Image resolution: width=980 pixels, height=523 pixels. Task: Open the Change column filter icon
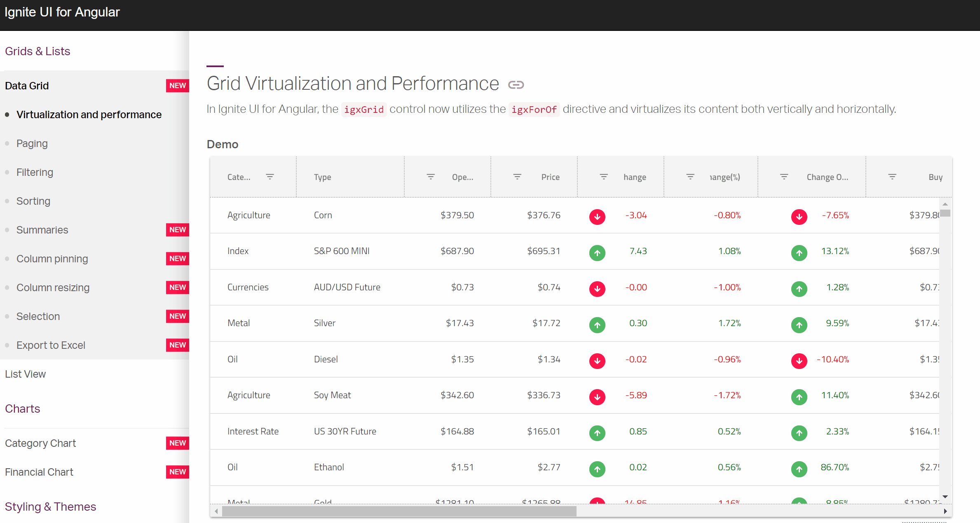click(604, 177)
